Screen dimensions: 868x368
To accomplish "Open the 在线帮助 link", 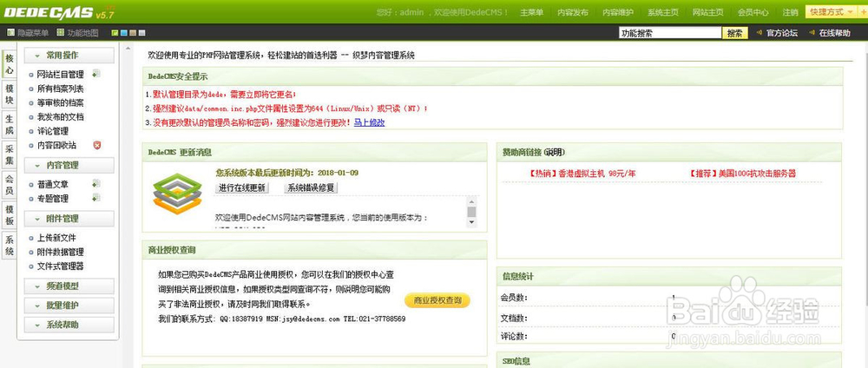I will click(835, 33).
